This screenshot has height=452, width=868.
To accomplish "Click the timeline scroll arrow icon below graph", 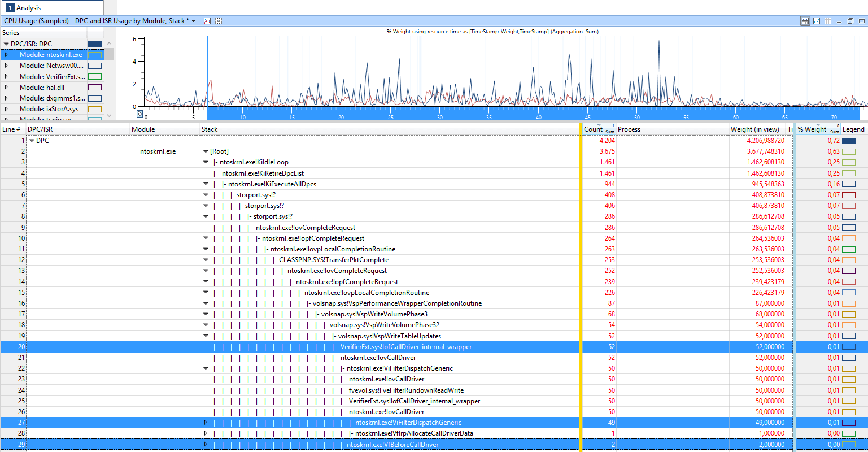I will [140, 114].
